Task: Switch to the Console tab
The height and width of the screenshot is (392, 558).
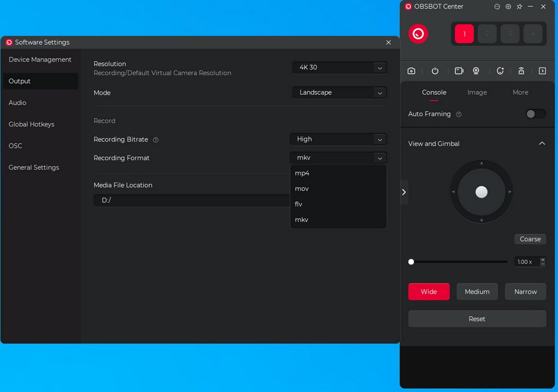Action: pyautogui.click(x=434, y=93)
